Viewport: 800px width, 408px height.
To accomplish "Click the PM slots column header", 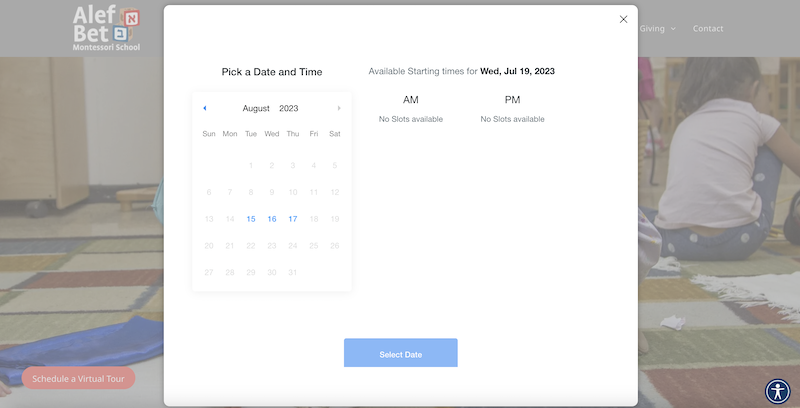I will coord(512,100).
